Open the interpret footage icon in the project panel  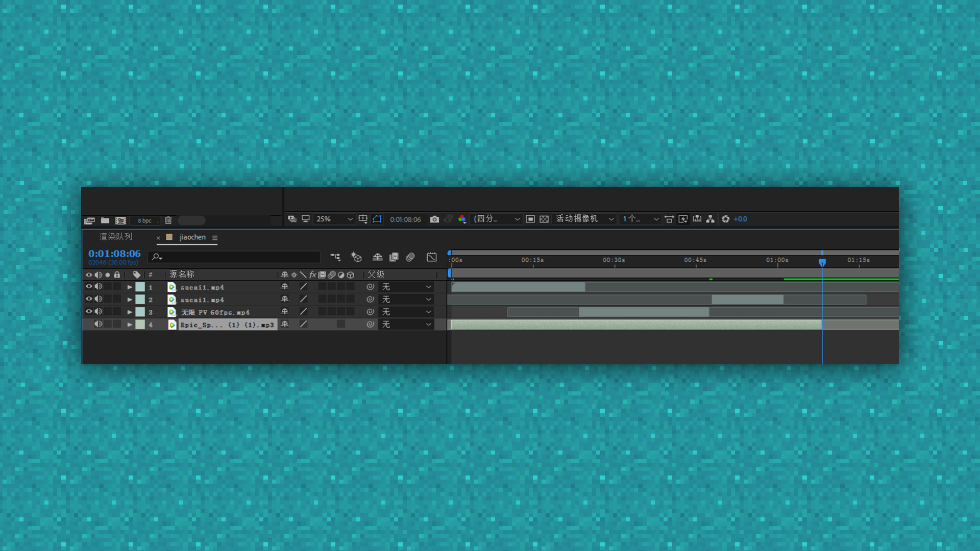[x=89, y=220]
